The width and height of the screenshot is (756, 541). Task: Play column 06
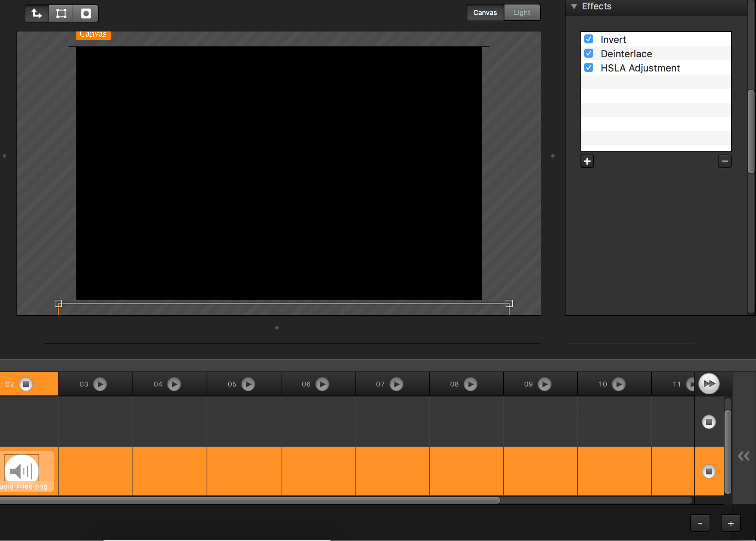322,384
